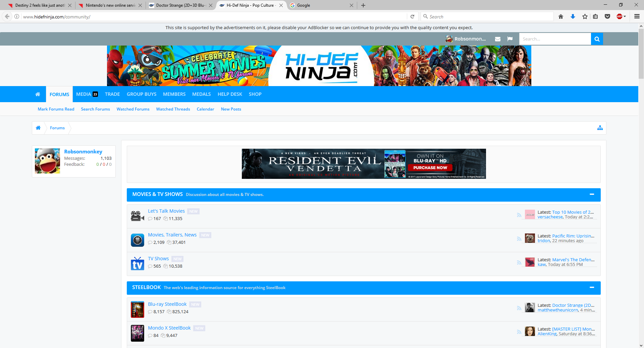Open the Shop navigation item
644x348 pixels.
point(255,94)
